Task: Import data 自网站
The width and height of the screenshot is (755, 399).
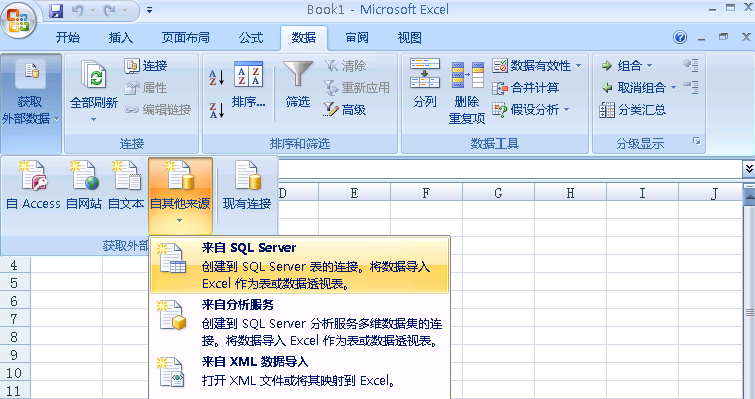Action: [x=84, y=186]
